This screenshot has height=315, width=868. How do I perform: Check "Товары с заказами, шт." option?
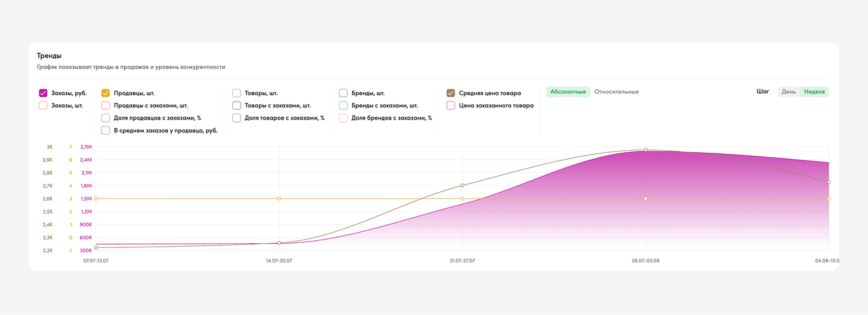pyautogui.click(x=237, y=105)
